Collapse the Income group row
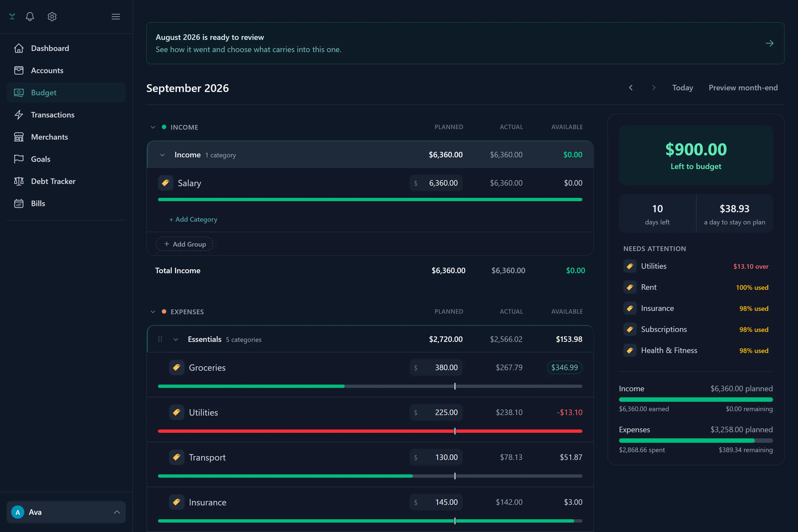This screenshot has width=798, height=532. (x=162, y=155)
